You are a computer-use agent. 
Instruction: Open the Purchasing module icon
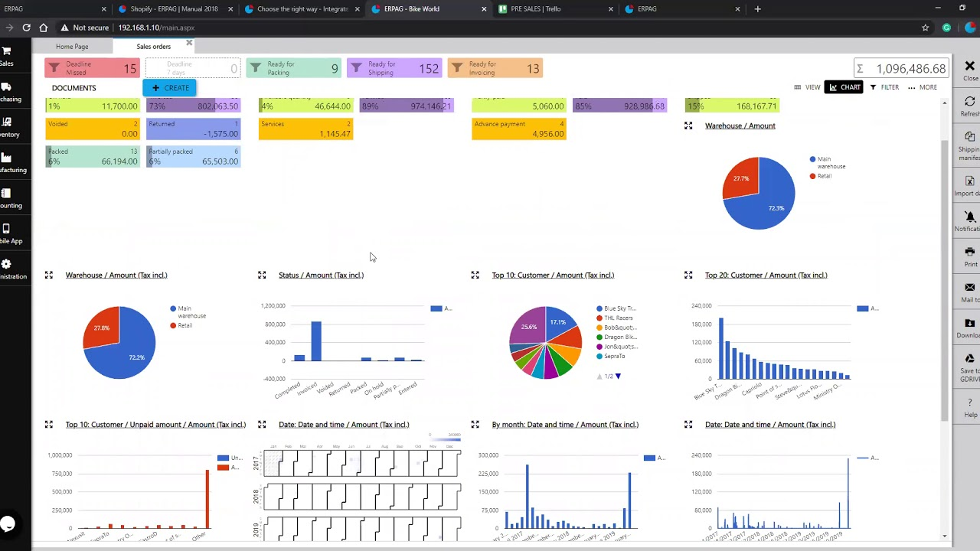(6, 86)
